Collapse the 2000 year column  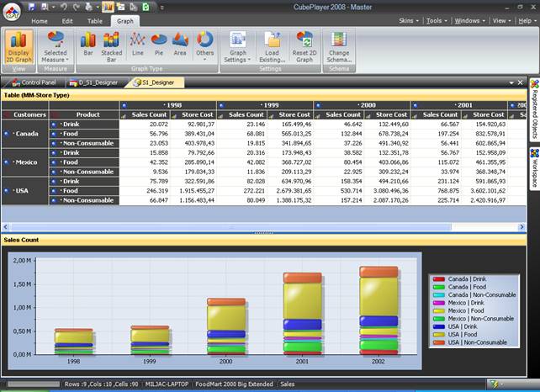click(319, 105)
